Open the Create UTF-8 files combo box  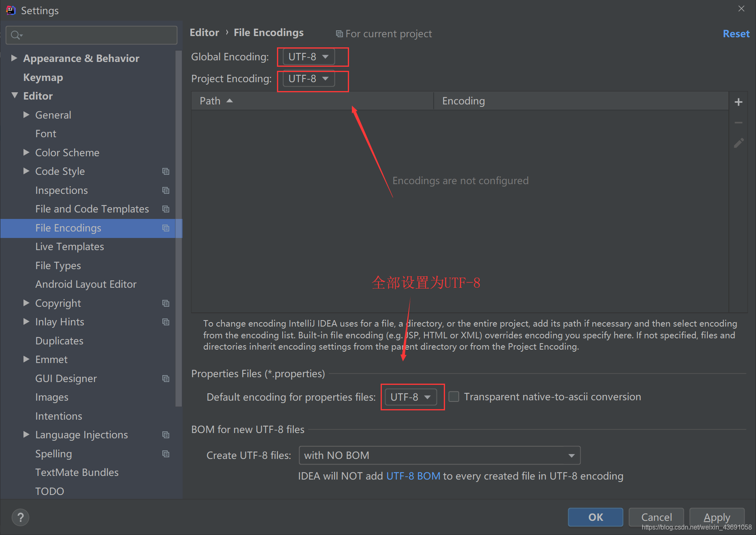[439, 455]
